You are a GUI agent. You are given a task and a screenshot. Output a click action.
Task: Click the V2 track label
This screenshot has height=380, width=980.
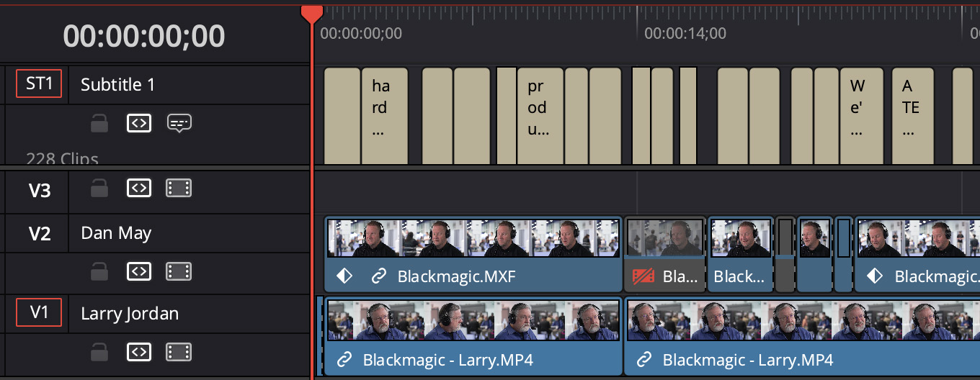point(39,233)
